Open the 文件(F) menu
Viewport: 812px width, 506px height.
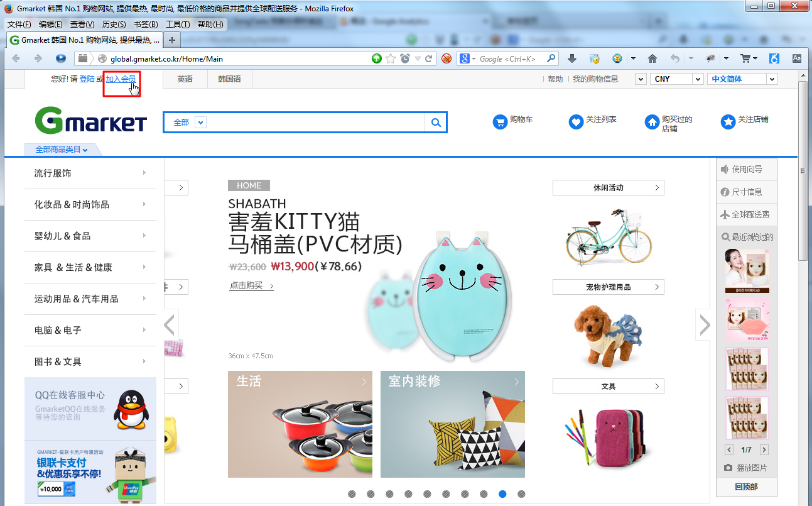[19, 25]
